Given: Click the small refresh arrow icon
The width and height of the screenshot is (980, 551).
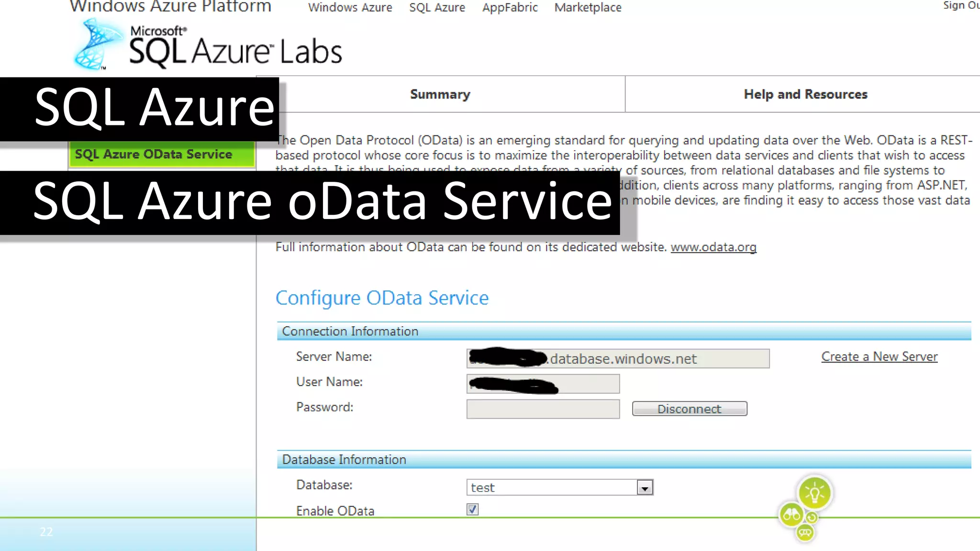Looking at the screenshot, I should pyautogui.click(x=812, y=518).
